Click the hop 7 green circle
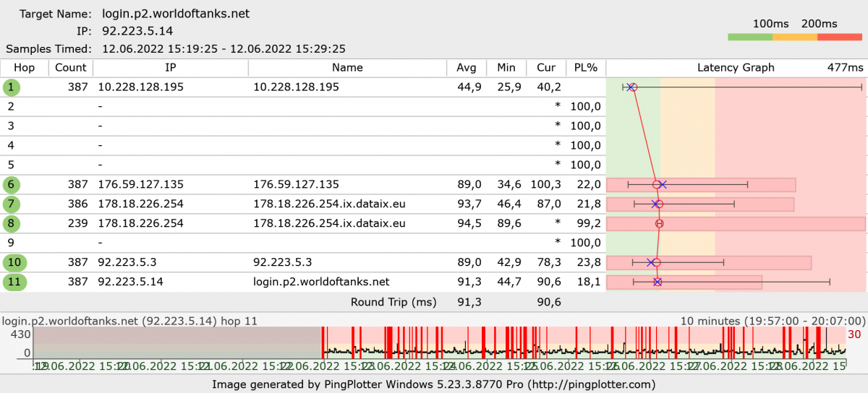Screen dimensions: 868x393 pos(11,204)
